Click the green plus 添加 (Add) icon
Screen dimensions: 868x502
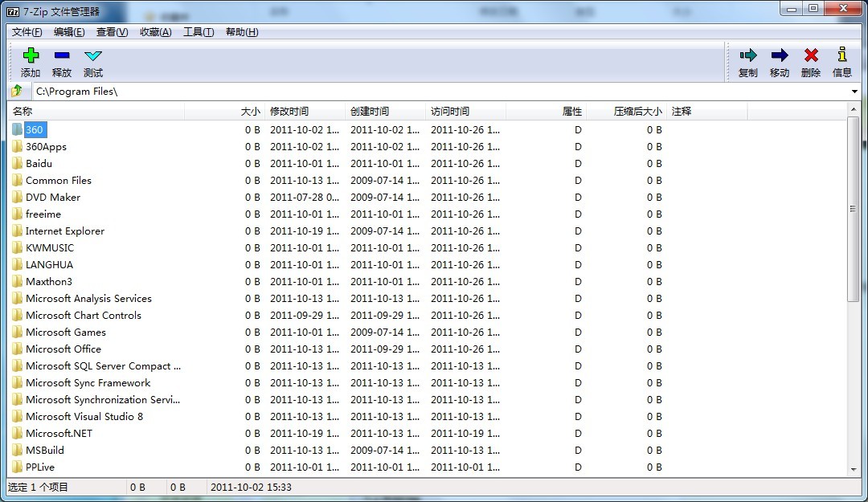click(31, 56)
